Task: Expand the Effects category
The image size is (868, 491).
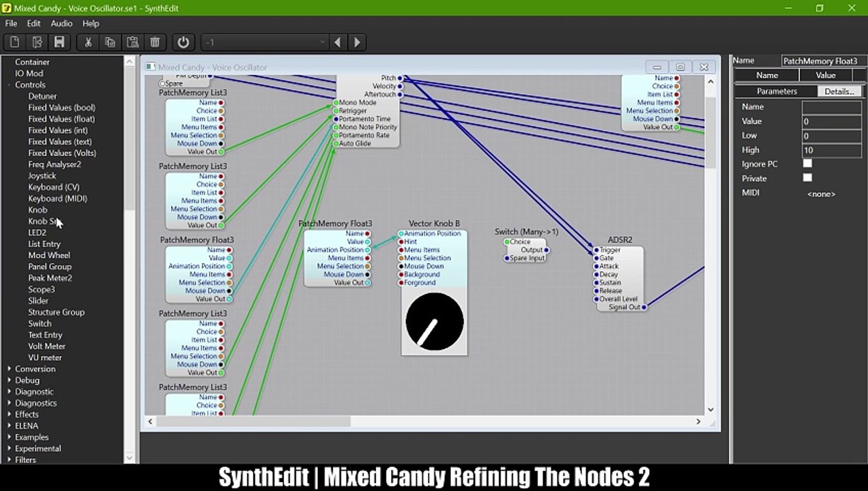Action: tap(9, 415)
